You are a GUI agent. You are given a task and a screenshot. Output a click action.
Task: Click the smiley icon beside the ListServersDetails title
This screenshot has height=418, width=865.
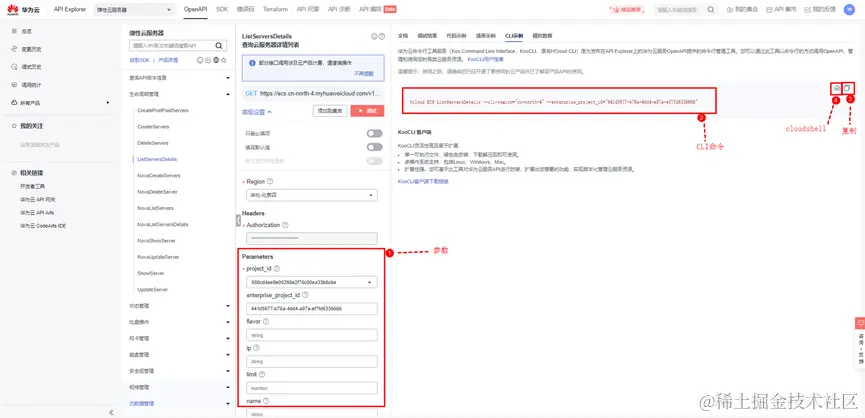click(374, 36)
